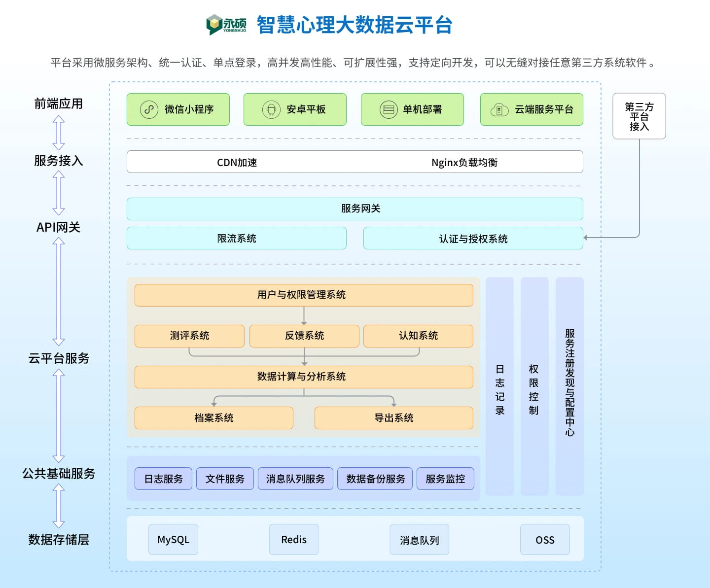Click the Redis storage box
This screenshot has height=588, width=710.
[x=293, y=540]
